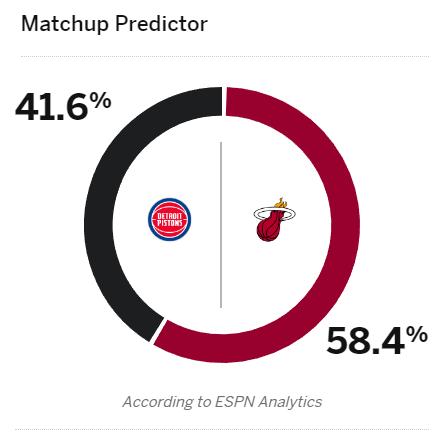Click the word Matchup in the title
The height and width of the screenshot is (432, 444).
coord(65,24)
